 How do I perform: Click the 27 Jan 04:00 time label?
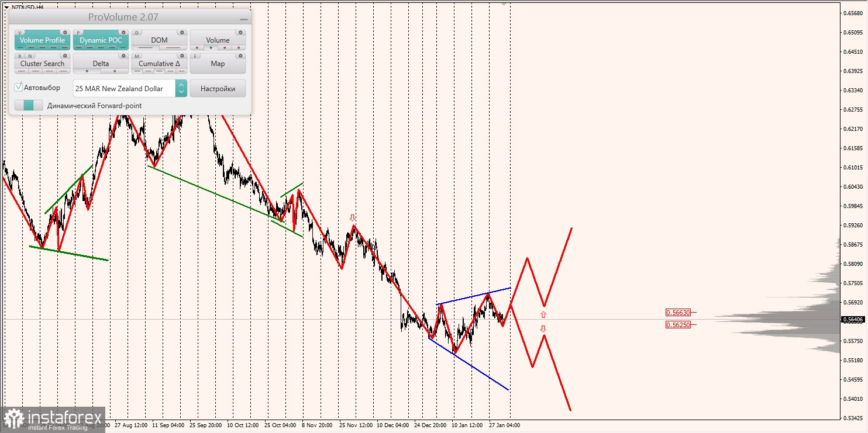pos(505,425)
